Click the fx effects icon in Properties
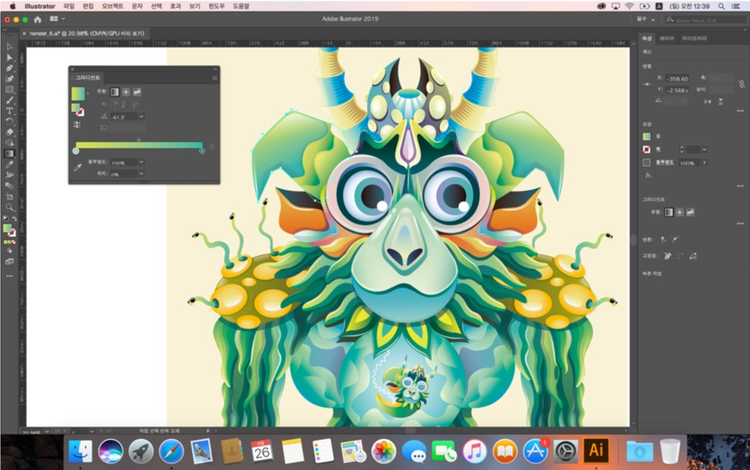The image size is (750, 470). [648, 175]
